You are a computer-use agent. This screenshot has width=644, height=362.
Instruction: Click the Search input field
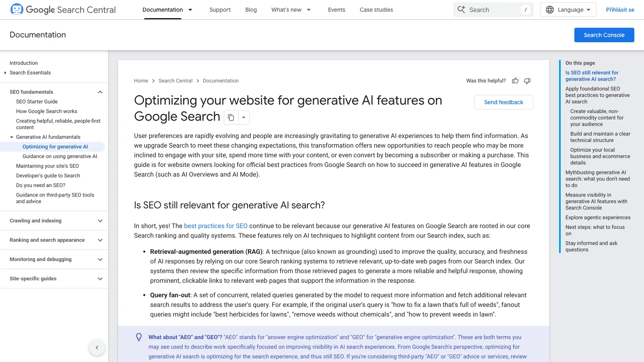click(493, 10)
